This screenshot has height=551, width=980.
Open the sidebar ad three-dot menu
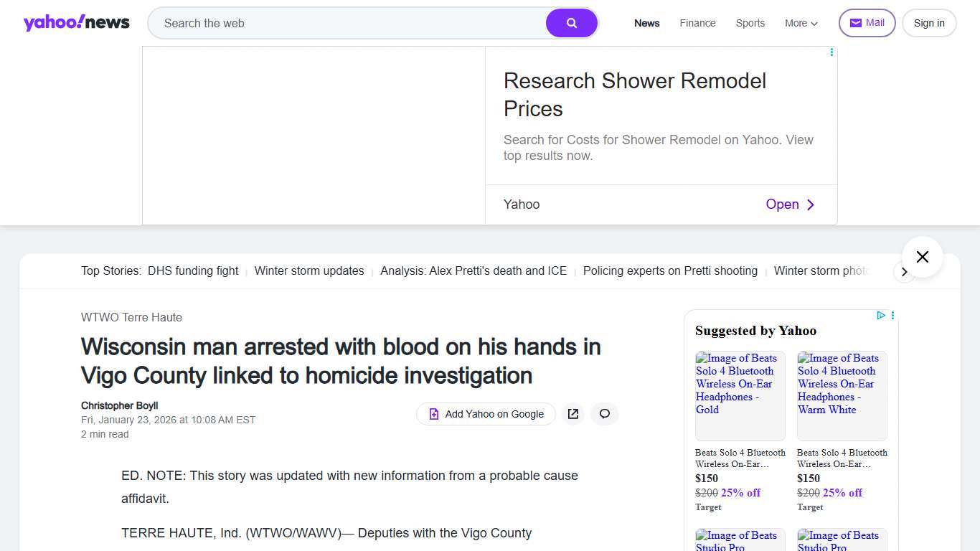tap(892, 316)
